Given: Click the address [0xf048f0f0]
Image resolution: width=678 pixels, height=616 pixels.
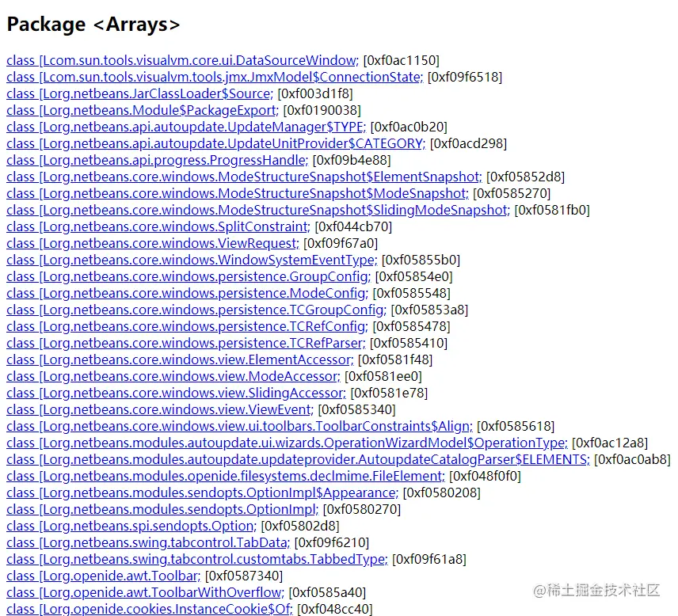Looking at the screenshot, I should click(486, 477).
